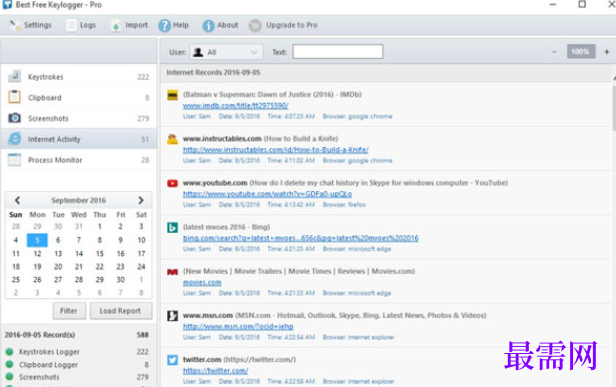Viewport: 616px width, 387px height.
Task: Click the latest mvoes 2016 - Bing title
Action: pos(226,227)
